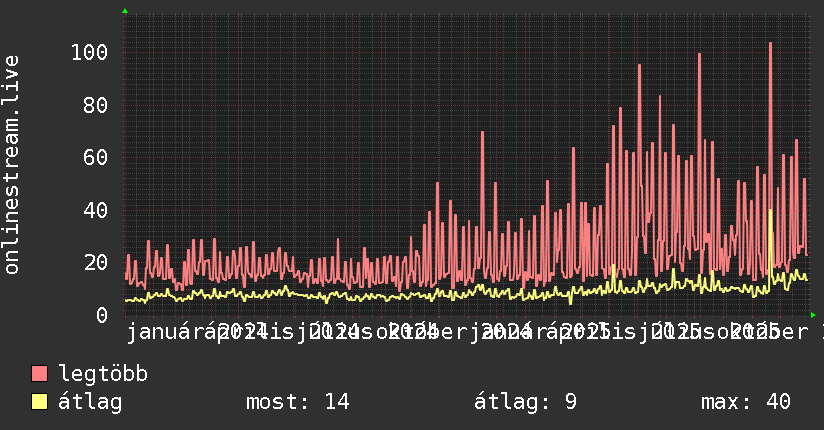Click the red legtöbb legend swatch
Viewport: 824px width, 430px height.
point(40,373)
